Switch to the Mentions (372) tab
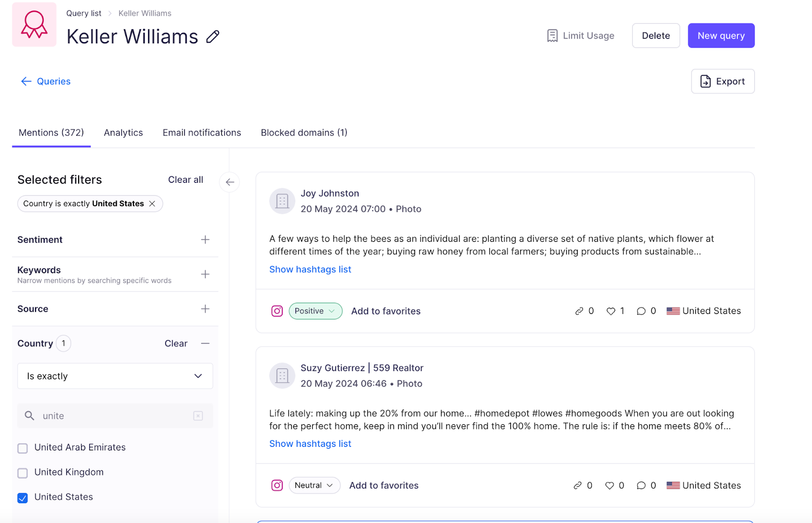The height and width of the screenshot is (523, 812). tap(51, 133)
